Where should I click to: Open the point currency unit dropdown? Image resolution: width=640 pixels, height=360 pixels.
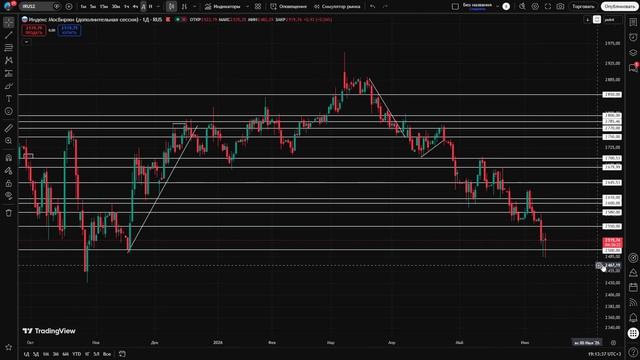[x=611, y=20]
